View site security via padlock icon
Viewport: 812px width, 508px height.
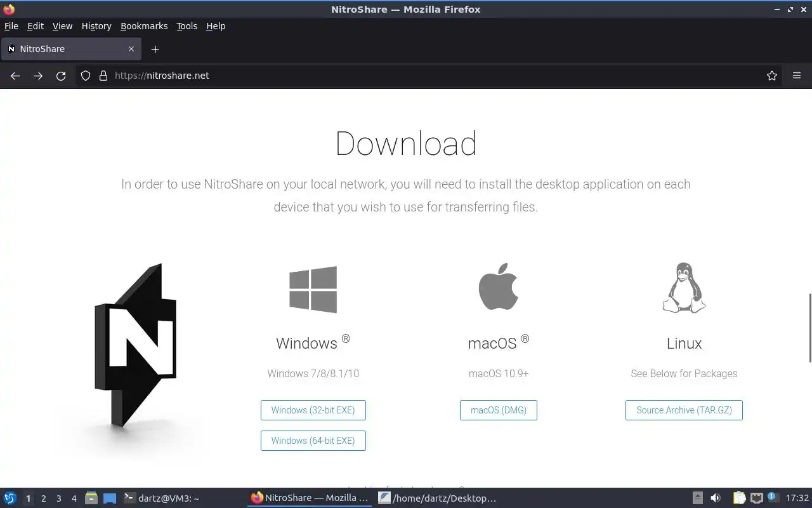103,76
